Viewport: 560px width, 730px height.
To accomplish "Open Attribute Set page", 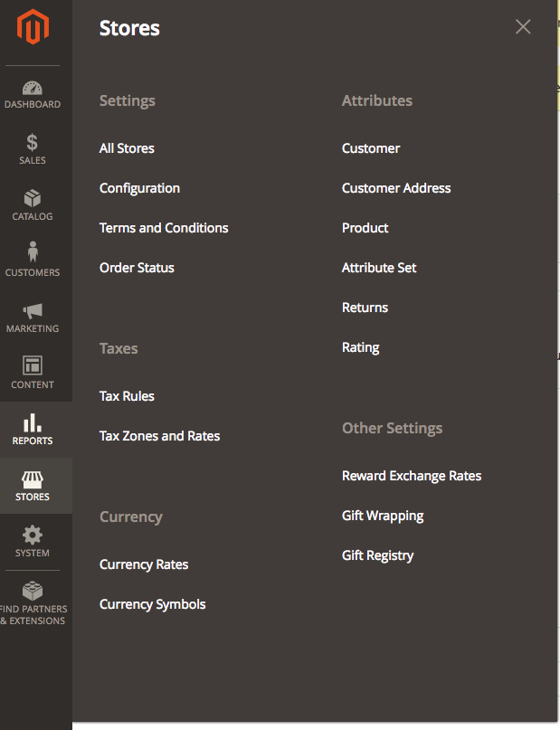I will click(379, 268).
